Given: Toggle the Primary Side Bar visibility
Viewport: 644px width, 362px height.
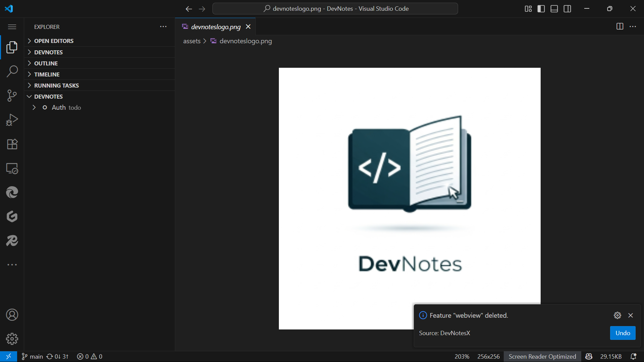Looking at the screenshot, I should 541,9.
